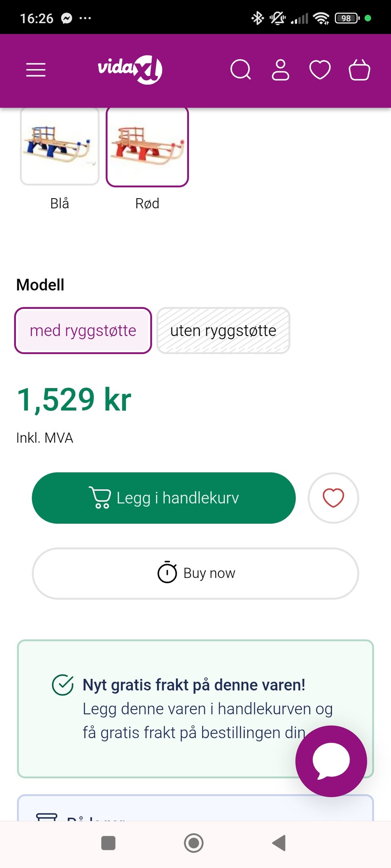Open the hamburger navigation menu

(x=36, y=70)
